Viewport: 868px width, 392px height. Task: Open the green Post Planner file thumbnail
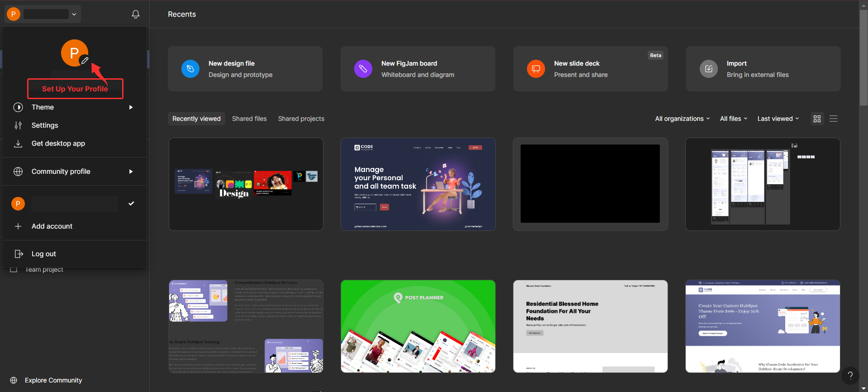[418, 326]
